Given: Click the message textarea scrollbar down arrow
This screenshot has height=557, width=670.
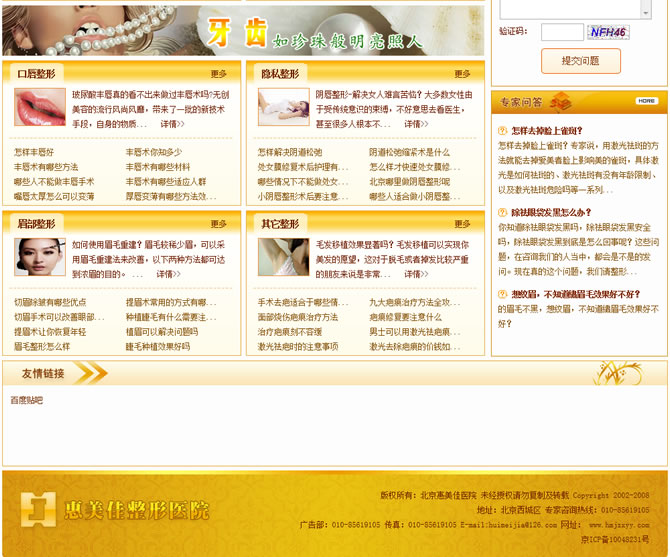Looking at the screenshot, I should pyautogui.click(x=646, y=12).
